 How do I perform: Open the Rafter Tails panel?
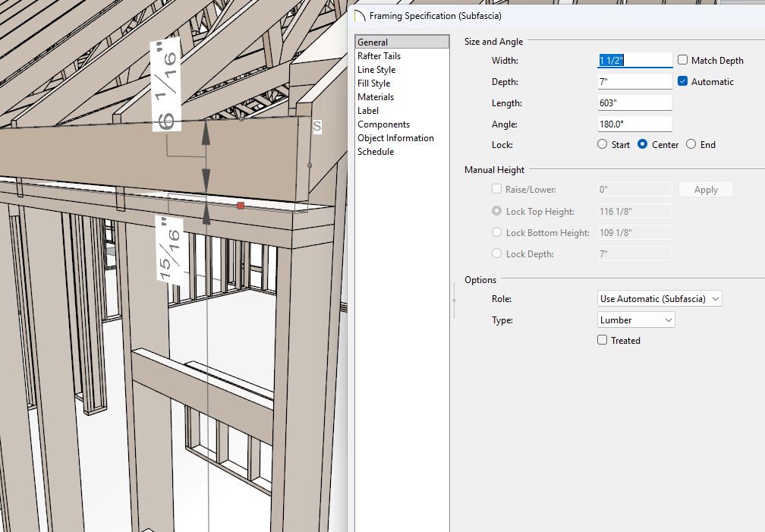(379, 56)
